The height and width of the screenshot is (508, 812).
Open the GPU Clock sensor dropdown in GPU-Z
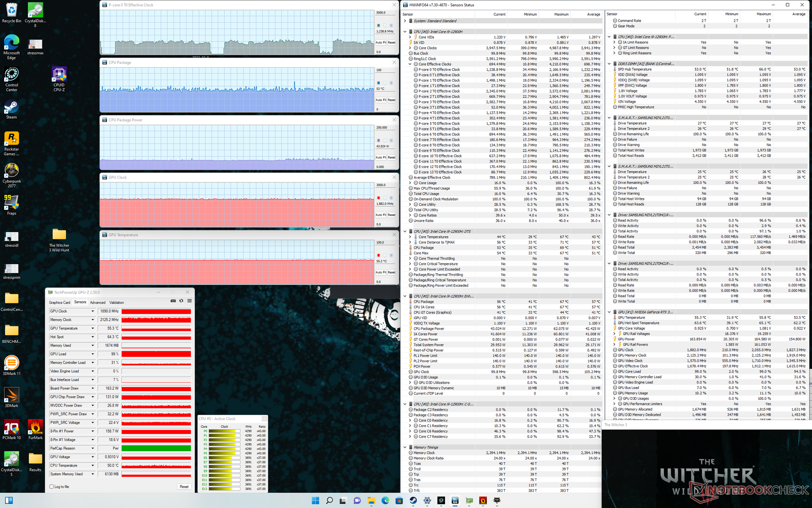[x=93, y=311]
